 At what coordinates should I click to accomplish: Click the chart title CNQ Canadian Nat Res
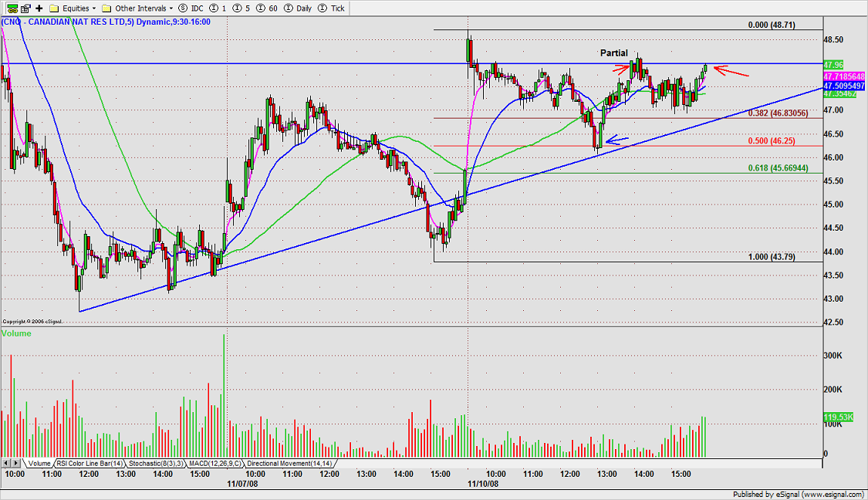point(106,22)
